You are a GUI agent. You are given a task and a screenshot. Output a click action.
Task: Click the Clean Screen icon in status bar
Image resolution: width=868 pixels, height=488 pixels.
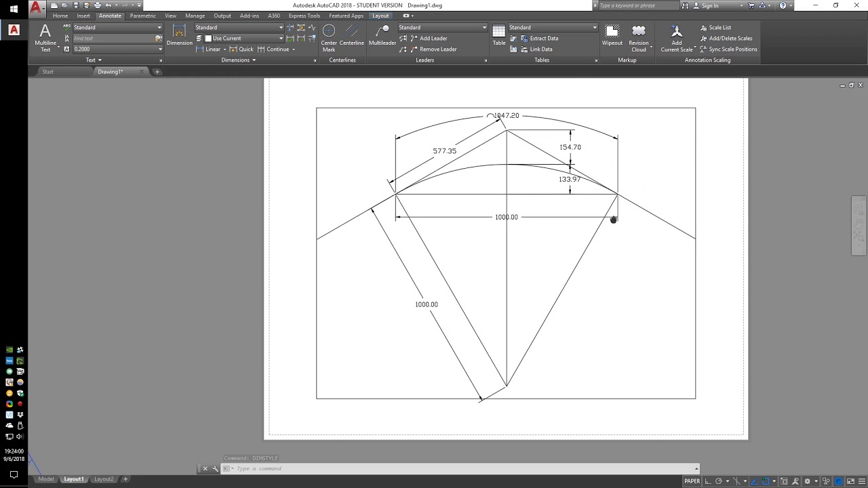coord(850,481)
